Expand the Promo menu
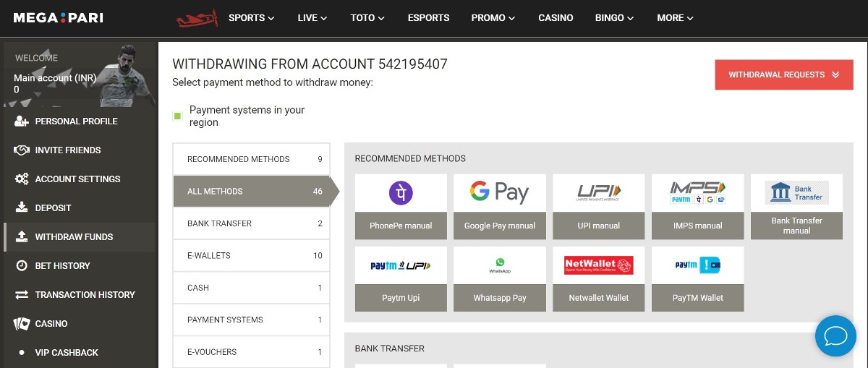 point(493,18)
